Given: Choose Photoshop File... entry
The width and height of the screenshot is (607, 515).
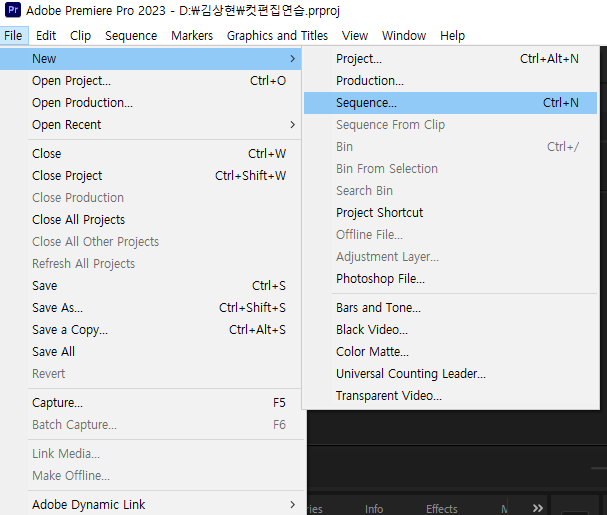Looking at the screenshot, I should pos(450,279).
